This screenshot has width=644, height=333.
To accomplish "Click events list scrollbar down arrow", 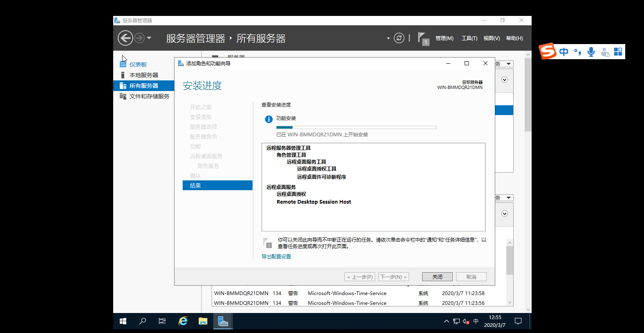I will [510, 302].
